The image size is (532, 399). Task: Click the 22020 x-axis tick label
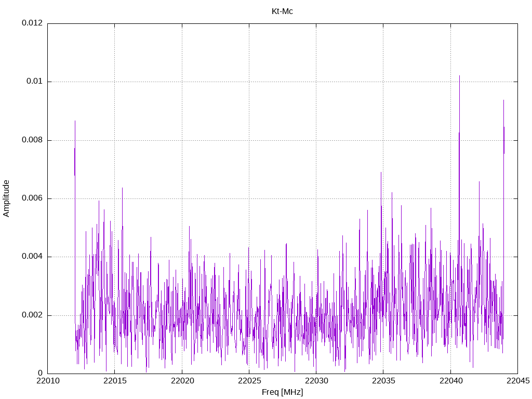(182, 381)
